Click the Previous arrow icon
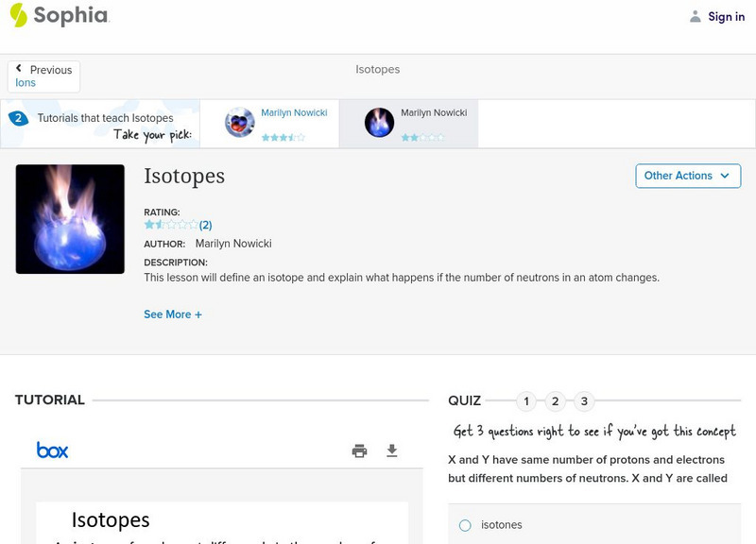Screen dimensions: 756x544 [19, 69]
